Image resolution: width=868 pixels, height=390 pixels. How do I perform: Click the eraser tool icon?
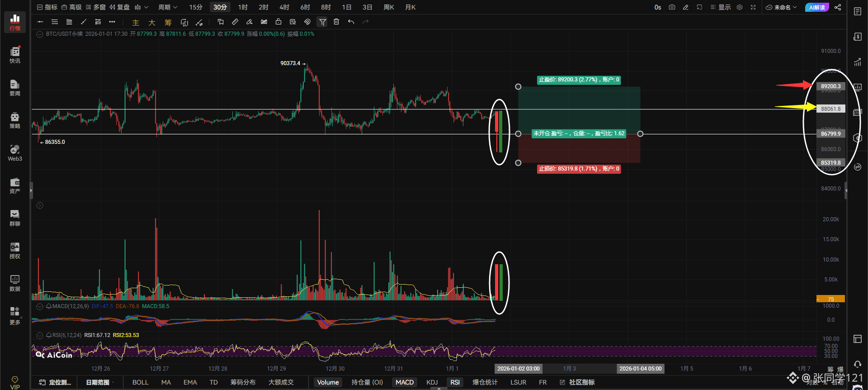tap(249, 22)
